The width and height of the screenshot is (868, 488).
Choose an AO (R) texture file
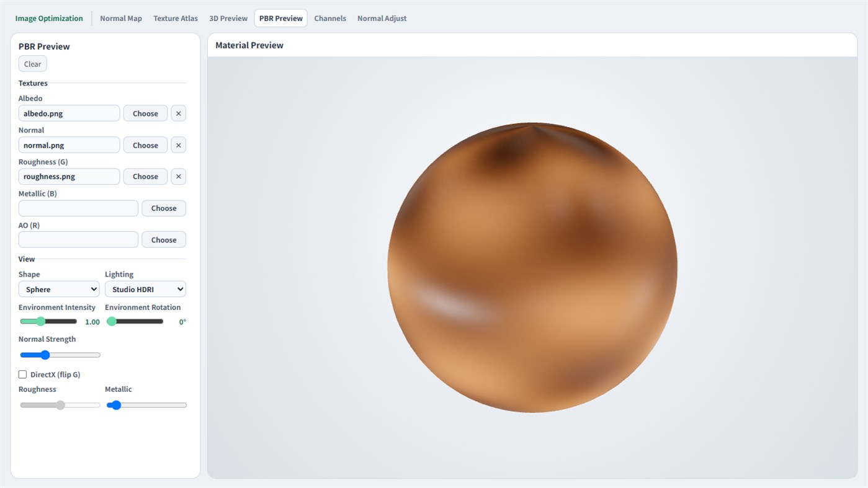(164, 240)
